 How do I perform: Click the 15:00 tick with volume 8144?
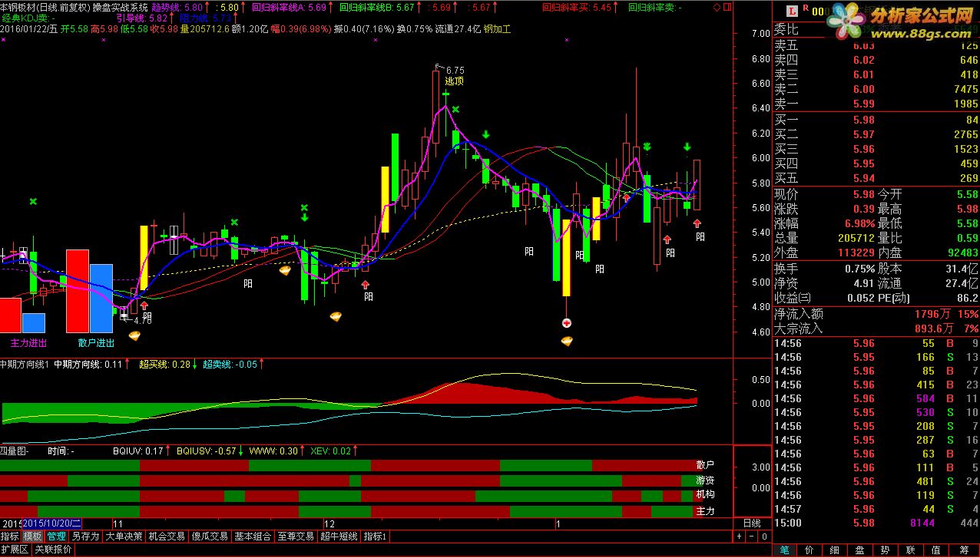876,523
